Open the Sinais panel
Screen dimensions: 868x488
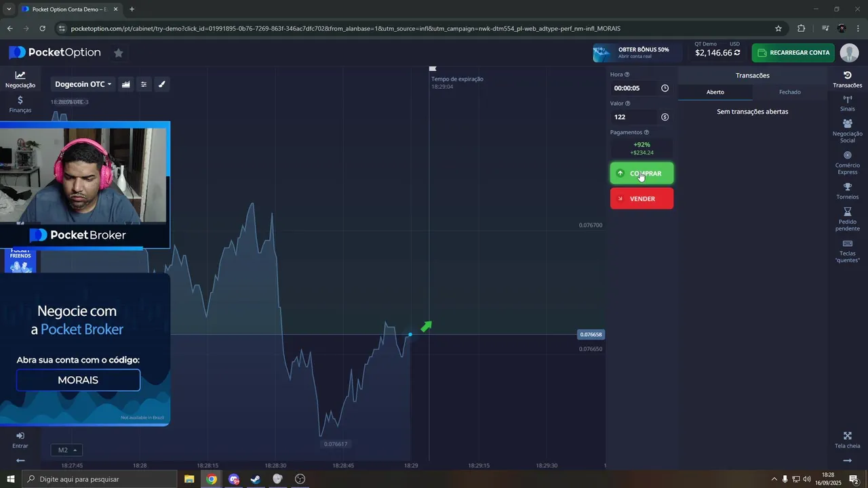click(848, 104)
